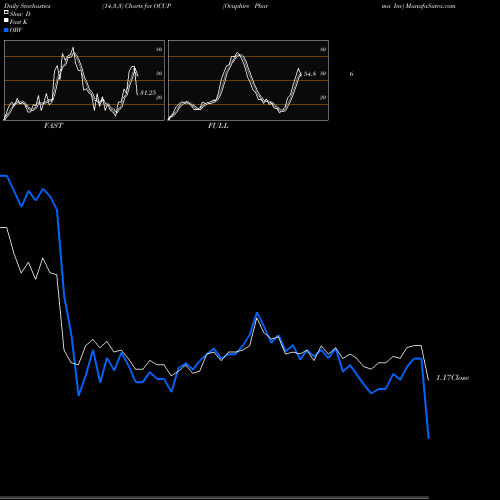The height and width of the screenshot is (500, 500).
Task: Open the FULL stochastic chart panel
Action: (248, 80)
